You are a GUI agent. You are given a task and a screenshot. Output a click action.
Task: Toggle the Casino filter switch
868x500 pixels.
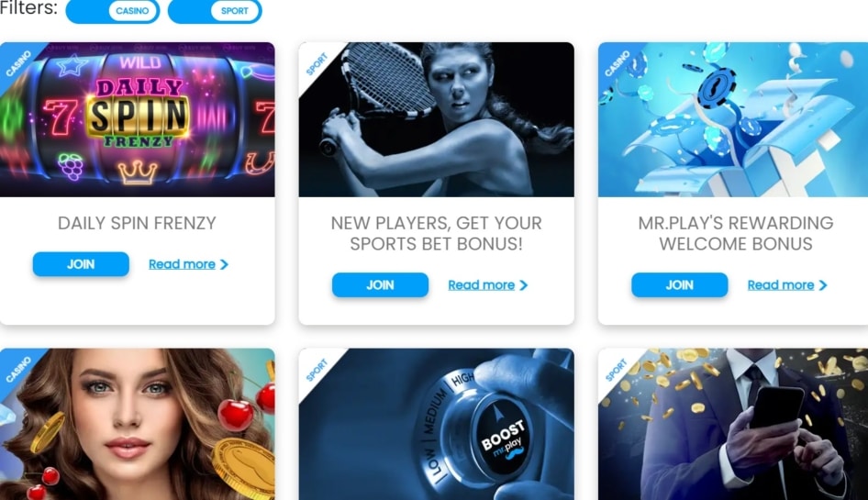112,10
